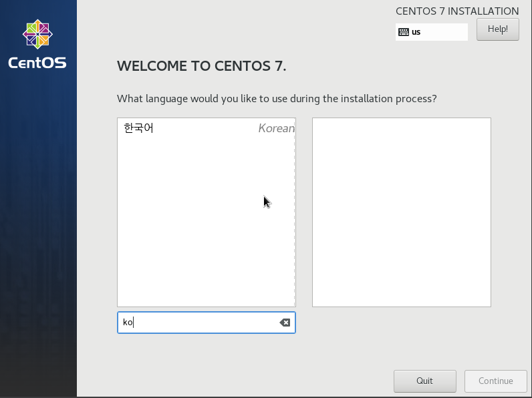This screenshot has height=398, width=532.
Task: Click the Continue button
Action: (495, 381)
